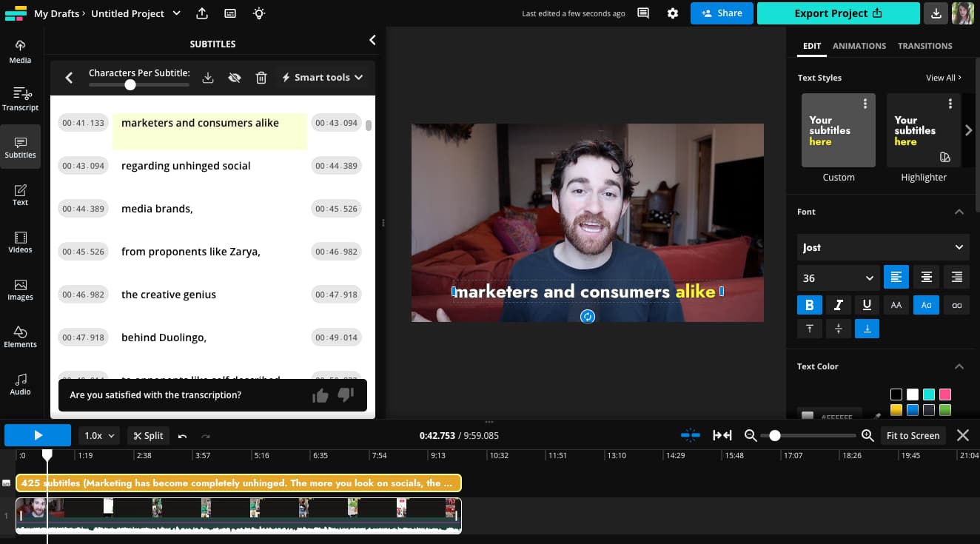Click the undo arrow in timeline toolbar
The height and width of the screenshot is (544, 980).
(x=182, y=436)
